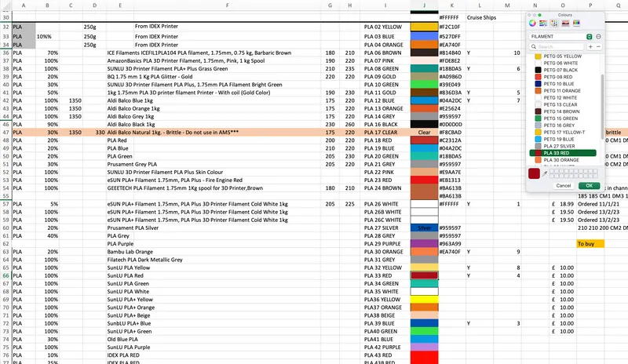Select cell 'GEEETECH PLA Filament' brown row

pyautogui.click(x=185, y=187)
